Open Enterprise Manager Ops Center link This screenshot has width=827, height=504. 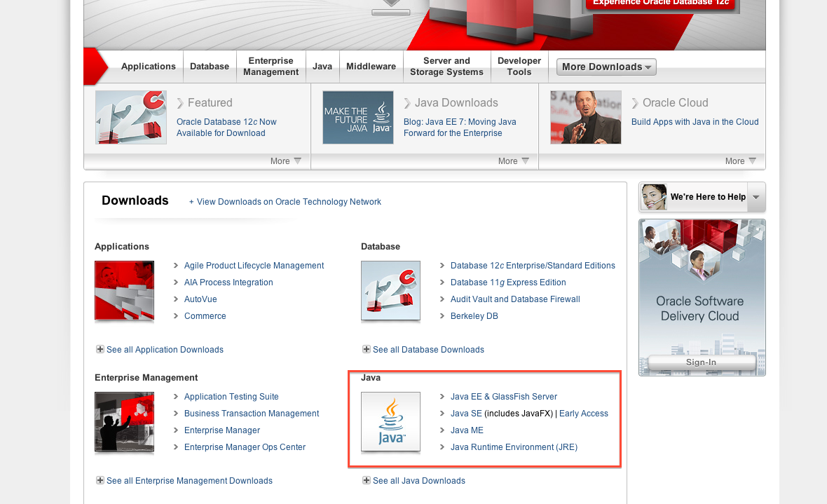point(245,447)
